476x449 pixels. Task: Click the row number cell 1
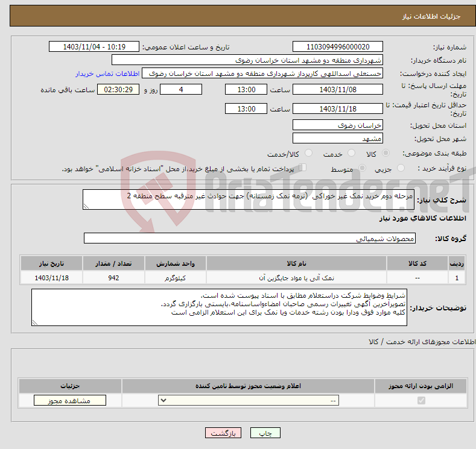[457, 278]
